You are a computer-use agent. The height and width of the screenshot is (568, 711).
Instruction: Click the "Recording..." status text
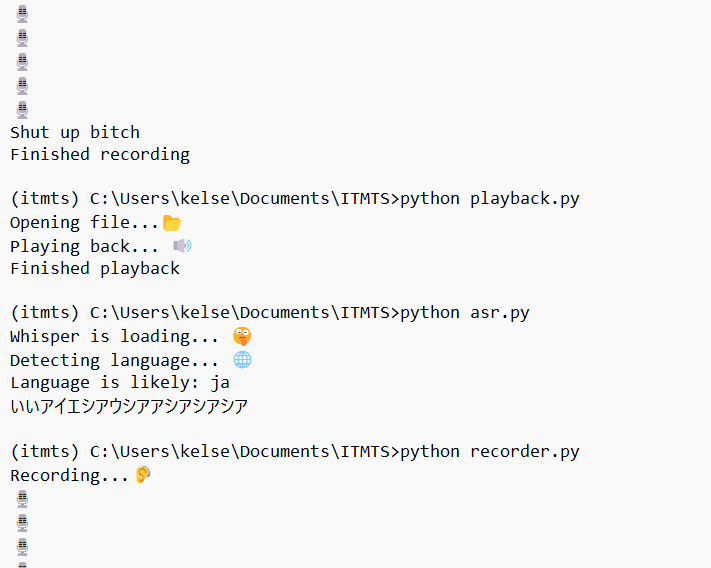(x=70, y=475)
